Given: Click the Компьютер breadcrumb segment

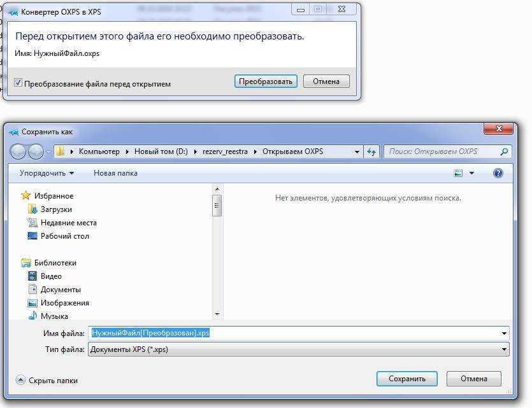Looking at the screenshot, I should pos(99,151).
